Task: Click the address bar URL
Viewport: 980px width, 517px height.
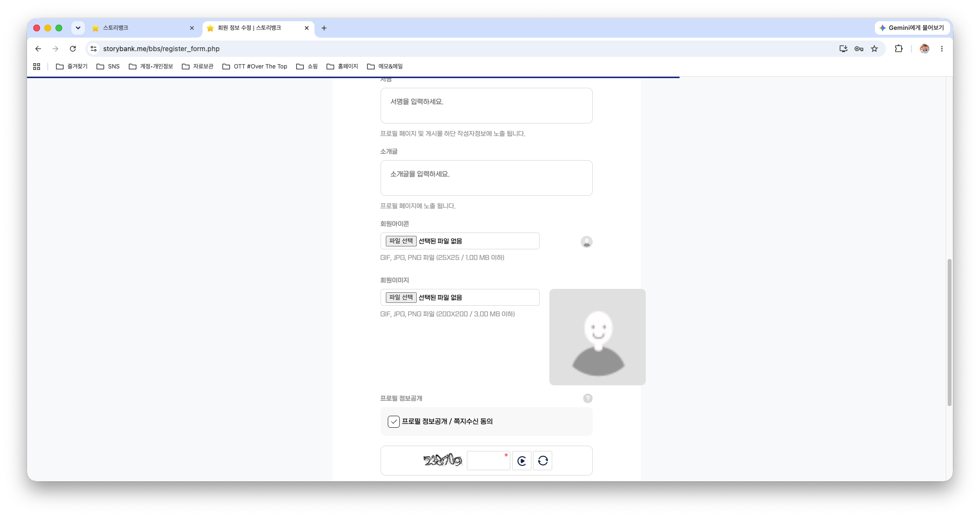Action: pos(161,49)
